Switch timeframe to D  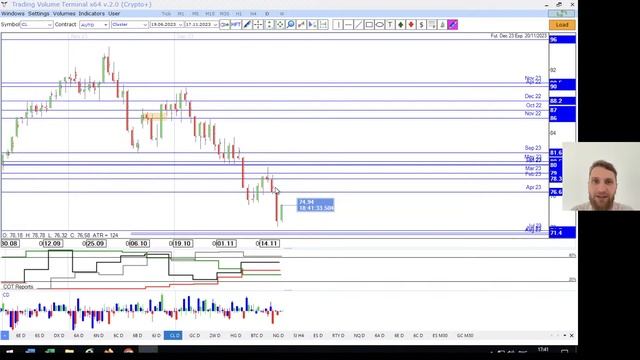pyautogui.click(x=267, y=14)
